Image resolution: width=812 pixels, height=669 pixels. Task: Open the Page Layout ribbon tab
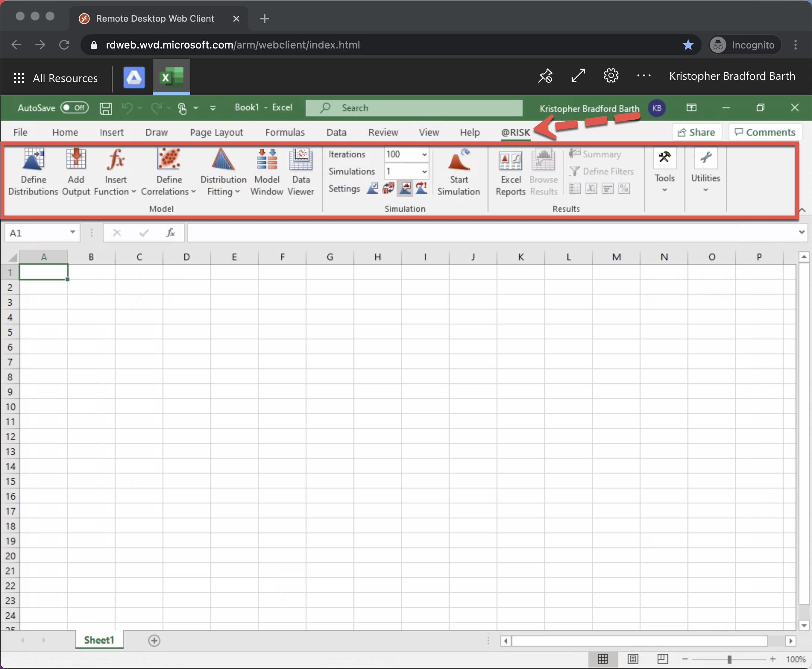216,132
